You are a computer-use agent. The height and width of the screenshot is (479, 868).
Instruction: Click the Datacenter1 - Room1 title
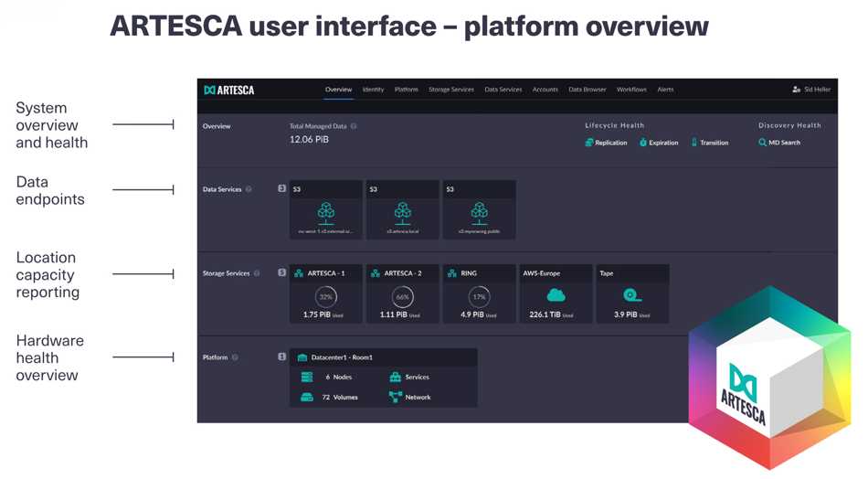342,357
